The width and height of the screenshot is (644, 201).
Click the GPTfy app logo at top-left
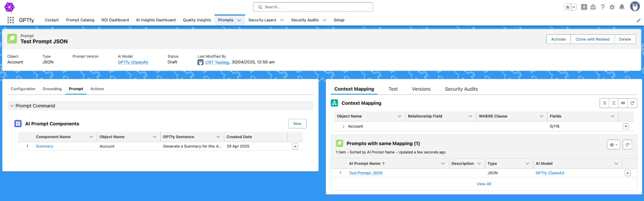click(x=9, y=7)
